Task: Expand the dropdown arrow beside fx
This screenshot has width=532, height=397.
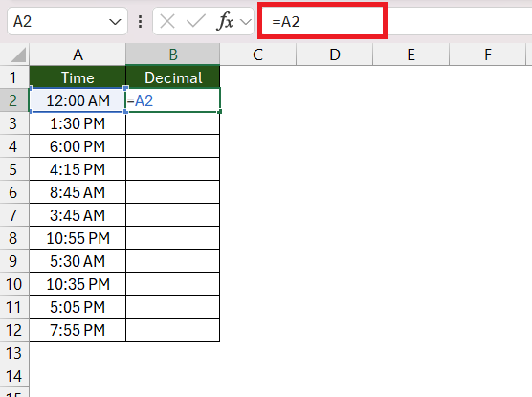Action: [246, 22]
